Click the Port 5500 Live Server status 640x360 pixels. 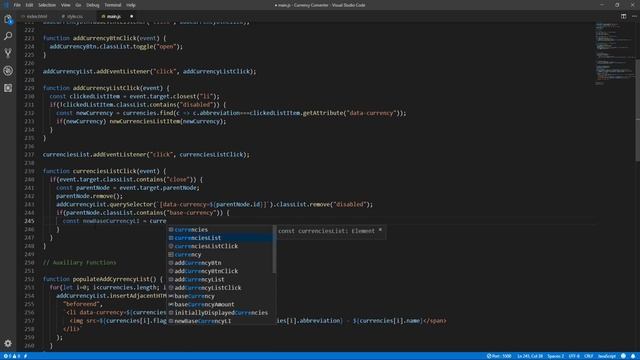[x=499, y=356]
